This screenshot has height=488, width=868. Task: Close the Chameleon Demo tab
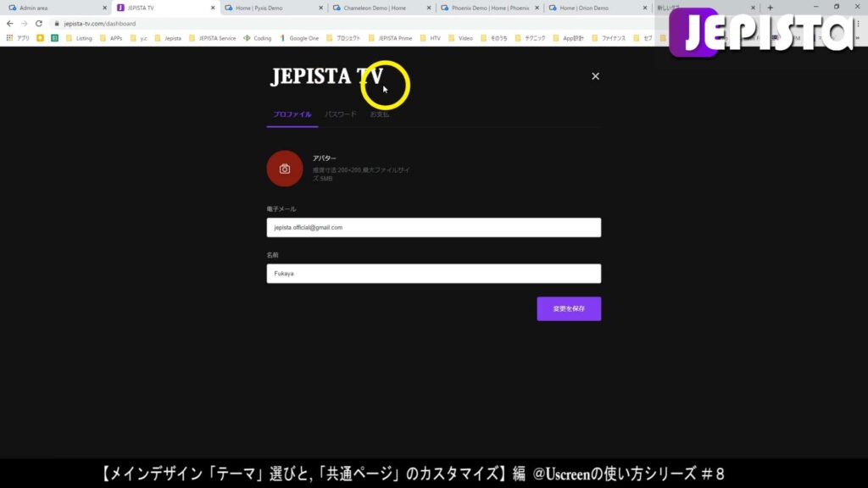click(428, 8)
